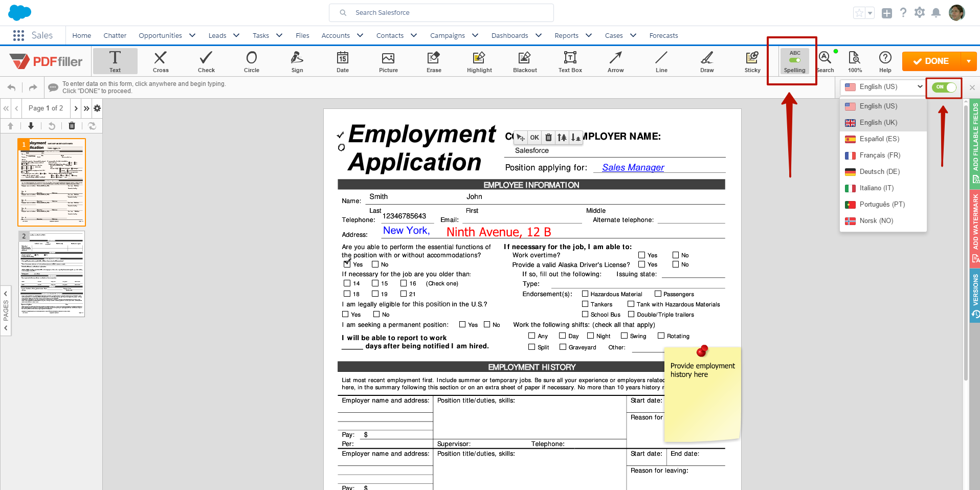
Task: Activate the Highlight tool
Action: (479, 61)
